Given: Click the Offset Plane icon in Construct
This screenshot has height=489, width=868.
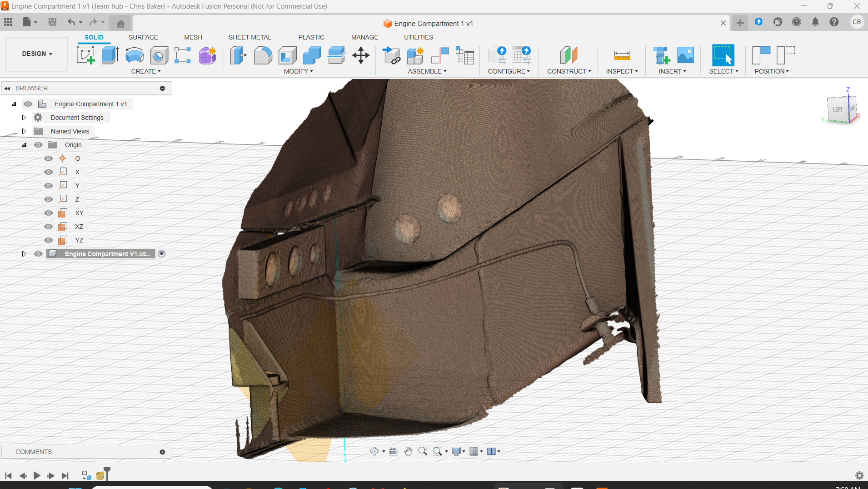Looking at the screenshot, I should [x=569, y=55].
